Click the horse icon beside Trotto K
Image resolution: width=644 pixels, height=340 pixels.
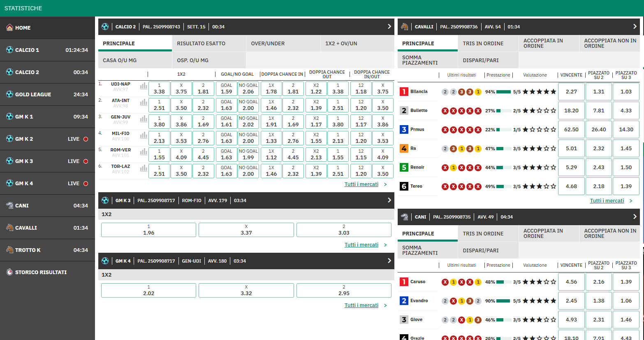pyautogui.click(x=9, y=250)
